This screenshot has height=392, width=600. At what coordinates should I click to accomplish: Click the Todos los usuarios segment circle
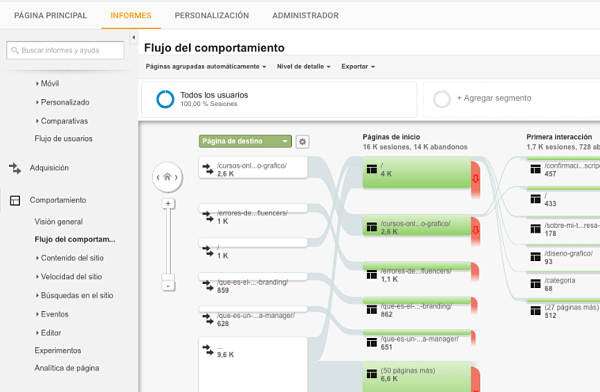(165, 99)
